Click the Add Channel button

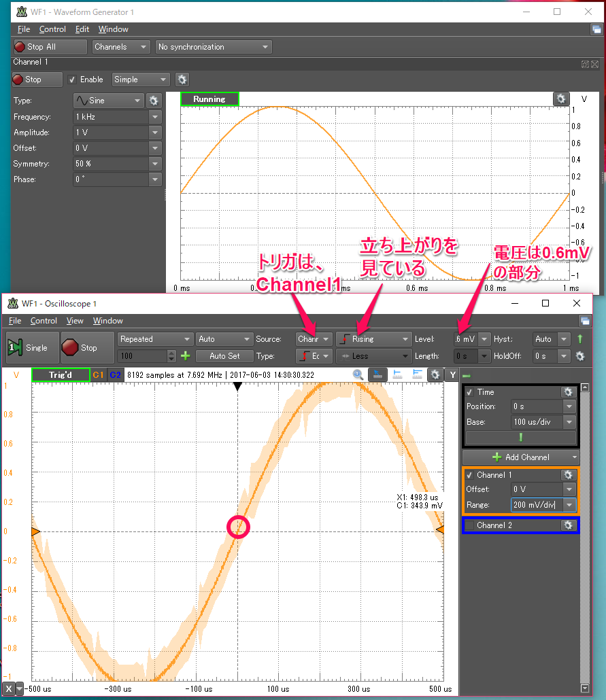click(x=520, y=457)
